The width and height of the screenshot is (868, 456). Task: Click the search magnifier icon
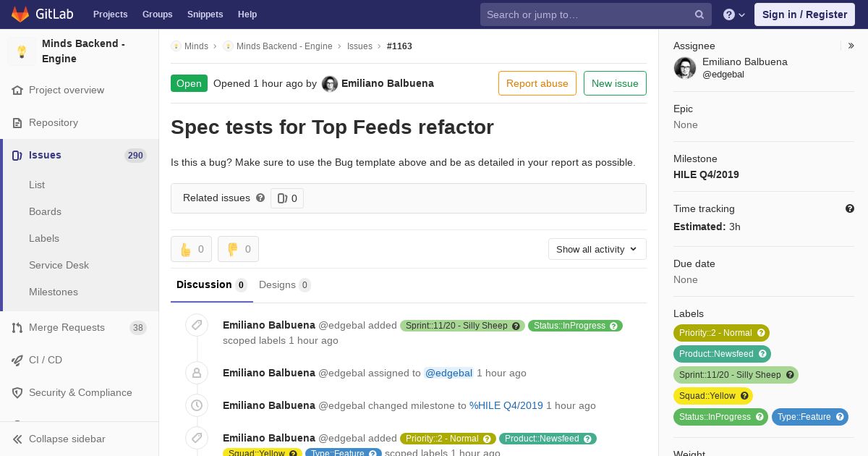coord(699,14)
